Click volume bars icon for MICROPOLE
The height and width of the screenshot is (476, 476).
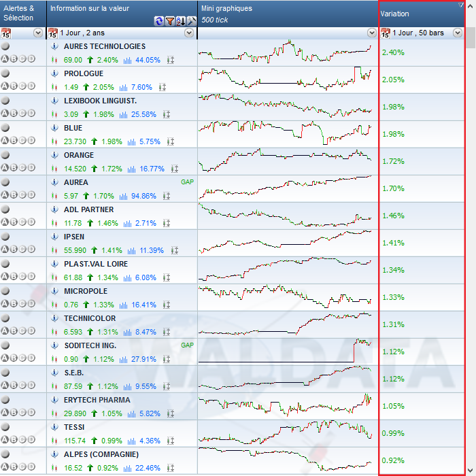(x=123, y=305)
